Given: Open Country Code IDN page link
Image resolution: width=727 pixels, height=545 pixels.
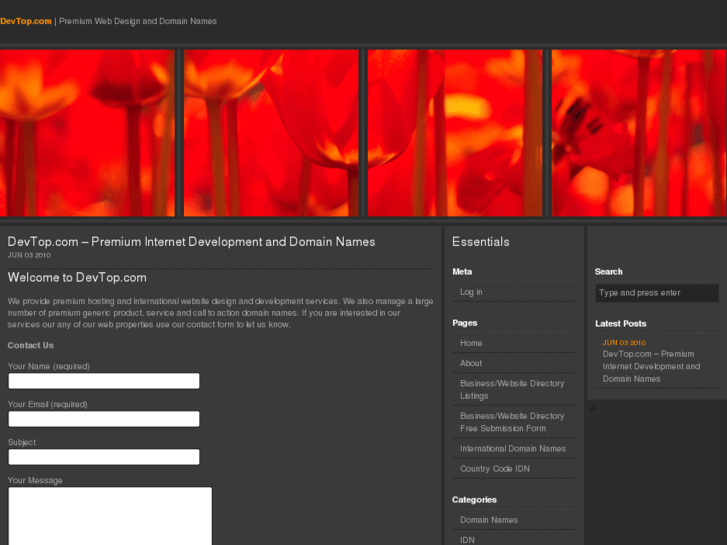Looking at the screenshot, I should click(x=495, y=469).
